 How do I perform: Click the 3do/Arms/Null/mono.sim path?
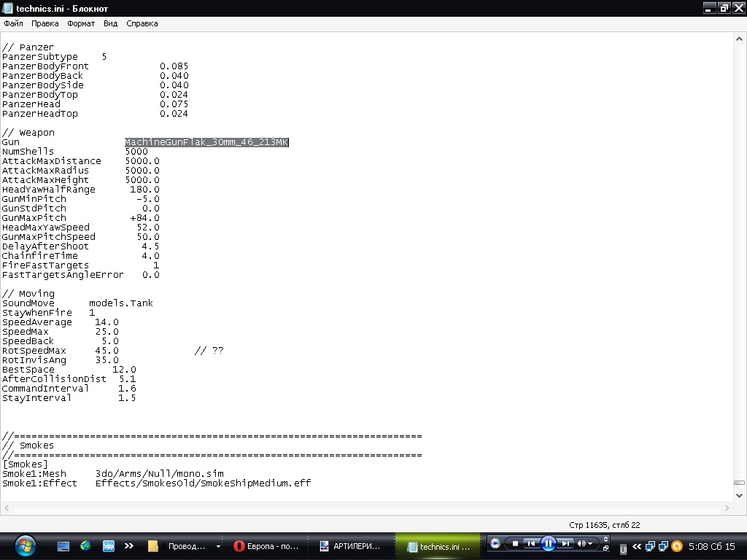tap(159, 474)
